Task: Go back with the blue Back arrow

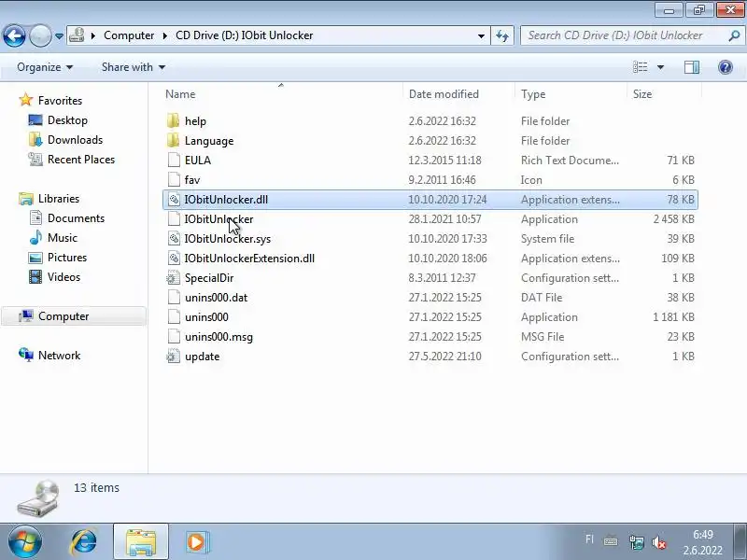Action: (x=14, y=35)
